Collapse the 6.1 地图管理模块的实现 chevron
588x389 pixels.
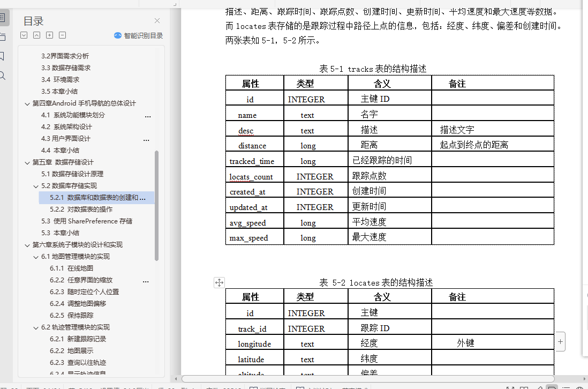[36, 257]
